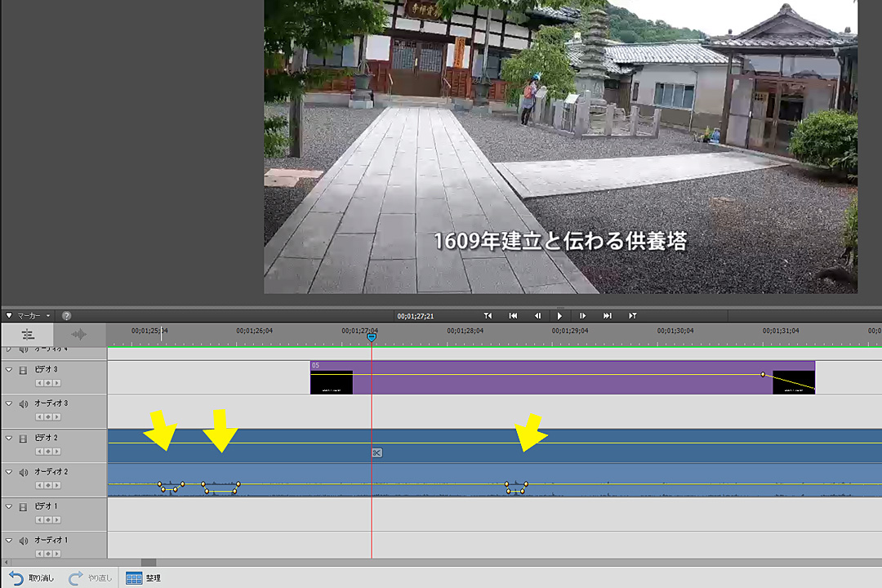Open the マーカー dropdown menu
The width and height of the screenshot is (882, 588).
33,316
